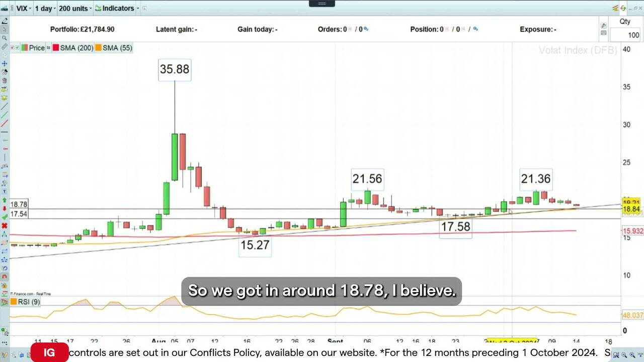The image size is (644, 362).
Task: Select the vertical line tool
Action: coord(5,157)
